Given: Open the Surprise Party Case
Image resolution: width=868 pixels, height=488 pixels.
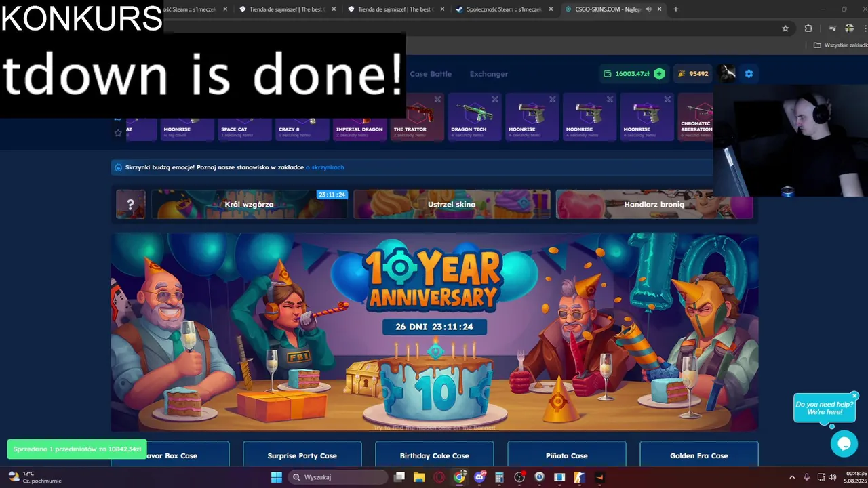Looking at the screenshot, I should (302, 455).
